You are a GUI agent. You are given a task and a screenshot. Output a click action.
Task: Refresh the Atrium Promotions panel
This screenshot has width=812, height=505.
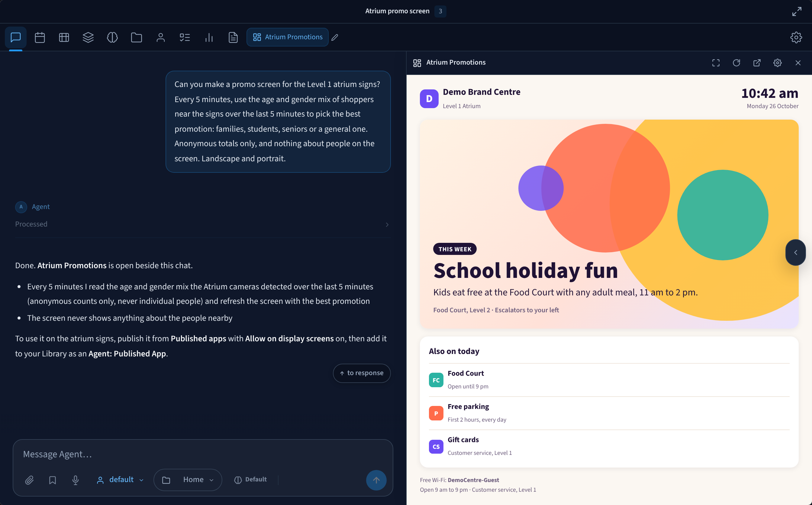click(x=736, y=63)
